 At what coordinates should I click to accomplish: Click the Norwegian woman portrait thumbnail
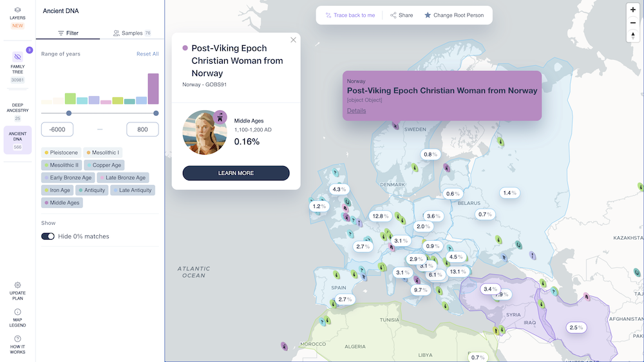(205, 132)
